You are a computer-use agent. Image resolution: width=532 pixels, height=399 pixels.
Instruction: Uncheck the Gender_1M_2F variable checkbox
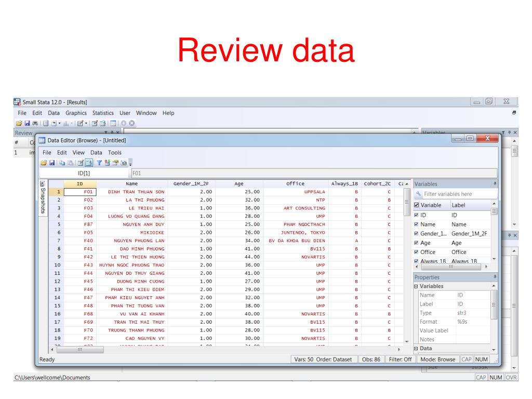coord(416,233)
